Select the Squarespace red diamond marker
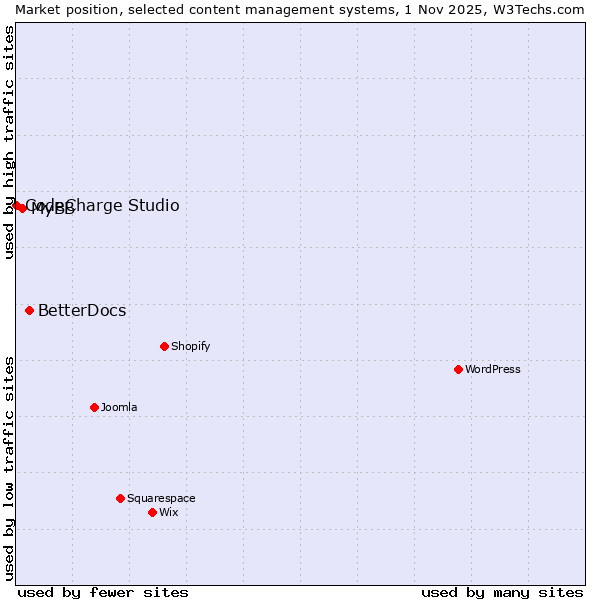The height and width of the screenshot is (600, 600). point(120,498)
